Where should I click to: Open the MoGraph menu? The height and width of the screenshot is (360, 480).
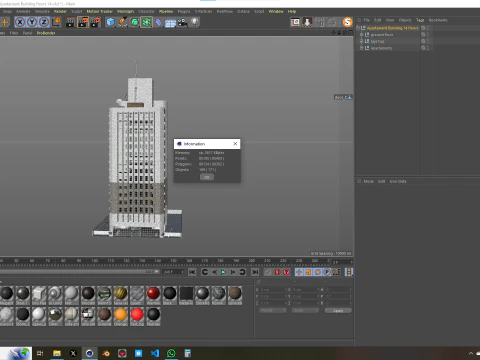125,11
